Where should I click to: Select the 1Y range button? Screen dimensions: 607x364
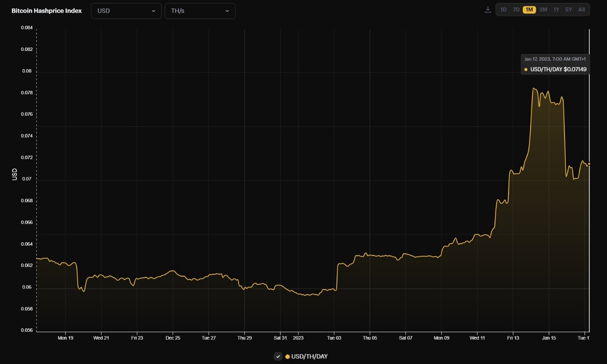coord(556,9)
